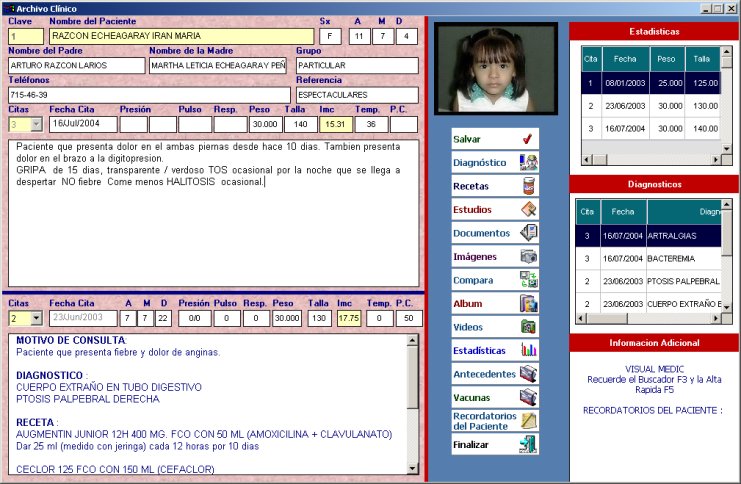Click the Salvar button label
Image resolution: width=741 pixels, height=484 pixels.
(x=466, y=139)
